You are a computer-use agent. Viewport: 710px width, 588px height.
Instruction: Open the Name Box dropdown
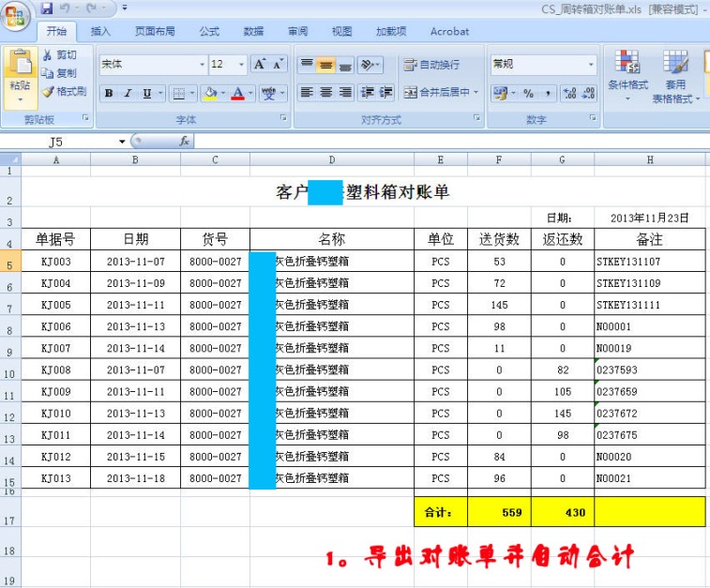tap(122, 142)
